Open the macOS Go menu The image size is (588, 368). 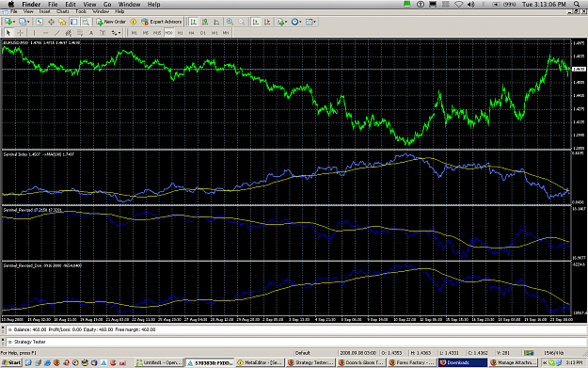pos(107,4)
